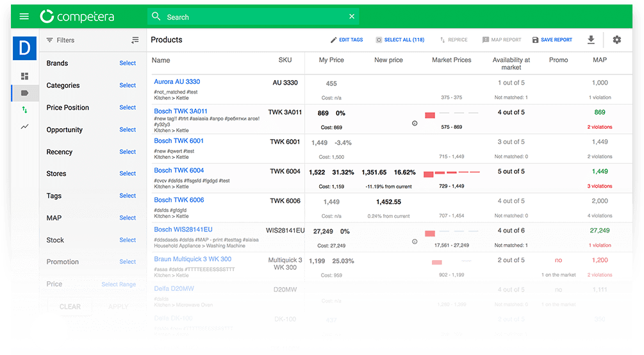Click market price bar for Bosch TWK 3A011
The height and width of the screenshot is (355, 644).
tap(430, 115)
